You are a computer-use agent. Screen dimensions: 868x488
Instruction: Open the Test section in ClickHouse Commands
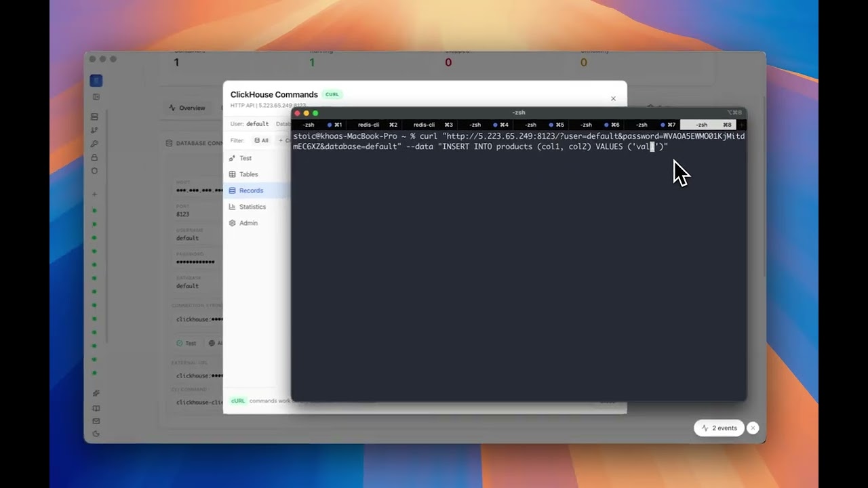pos(258,158)
